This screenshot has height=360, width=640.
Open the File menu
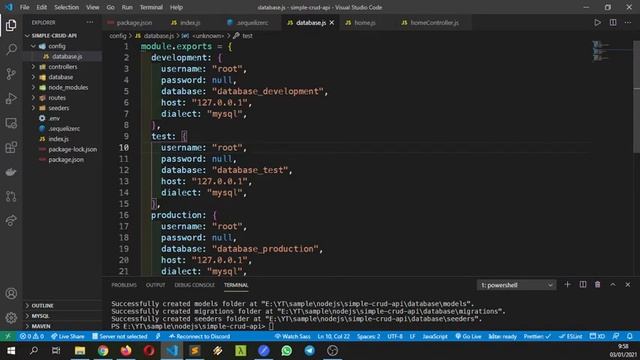[24, 7]
